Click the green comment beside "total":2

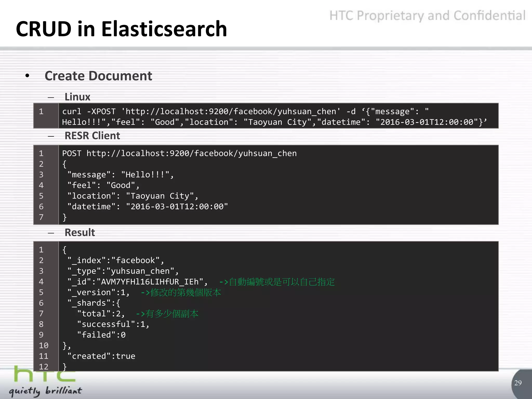167,314
